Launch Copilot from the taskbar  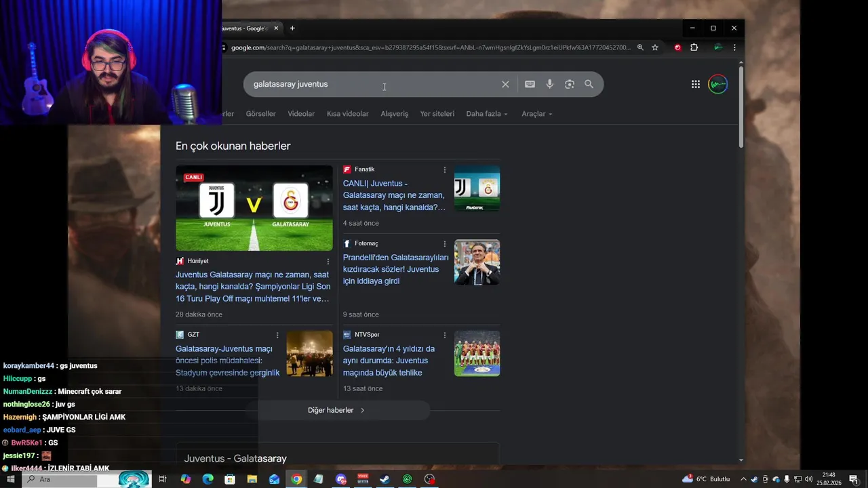(x=186, y=479)
